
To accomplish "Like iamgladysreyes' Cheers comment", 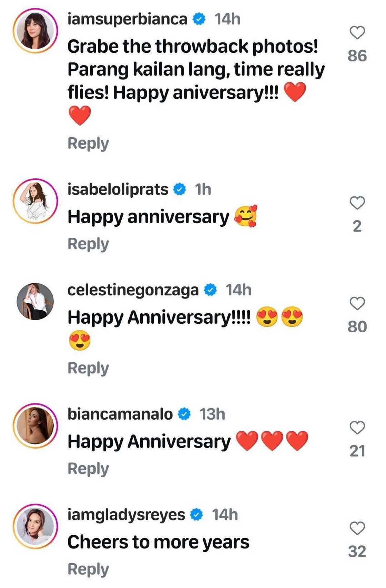I will pyautogui.click(x=357, y=528).
